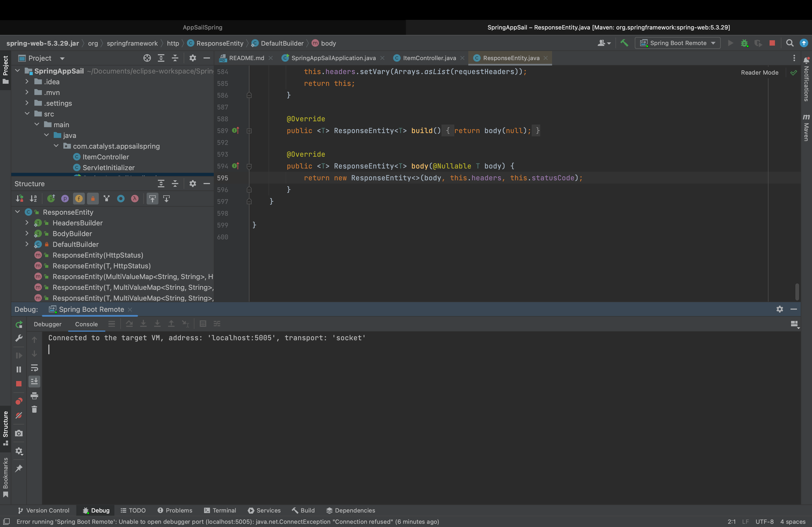The image size is (812, 527).
Task: Open Problems tool window
Action: point(175,510)
